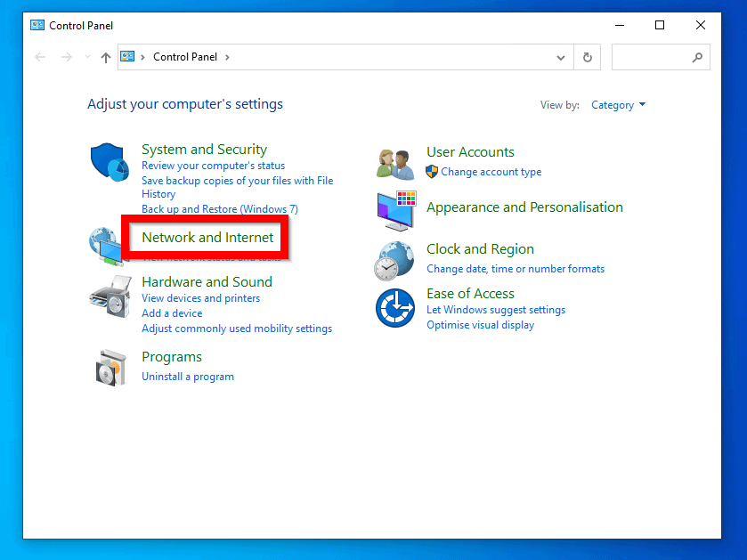This screenshot has width=747, height=560.
Task: Click Uninstall a program link
Action: (188, 377)
